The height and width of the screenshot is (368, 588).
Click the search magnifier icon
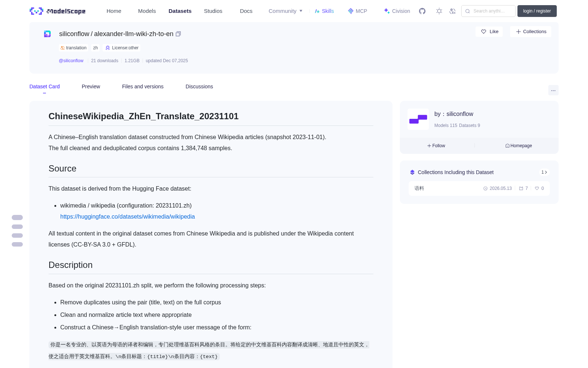tap(468, 11)
